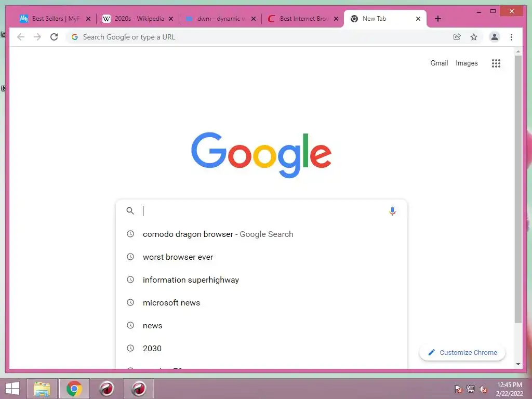The image size is (532, 399).
Task: Open the Images link
Action: tap(467, 63)
